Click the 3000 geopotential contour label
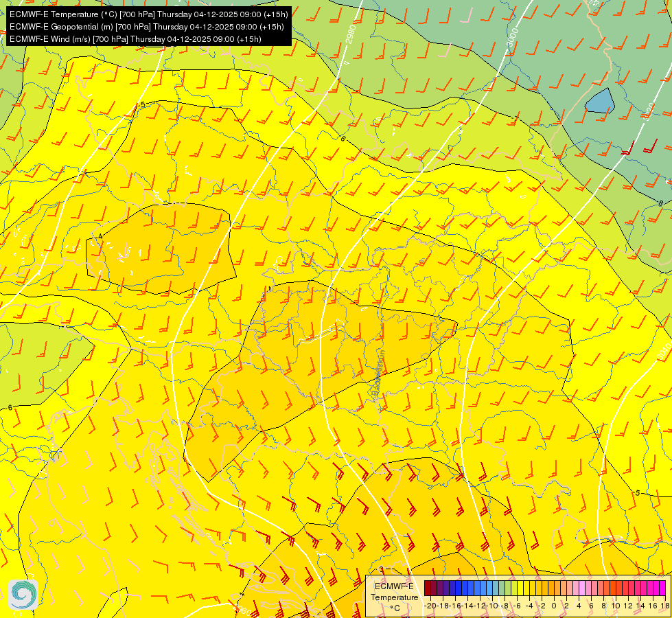Image resolution: width=672 pixels, height=618 pixels. 513,37
